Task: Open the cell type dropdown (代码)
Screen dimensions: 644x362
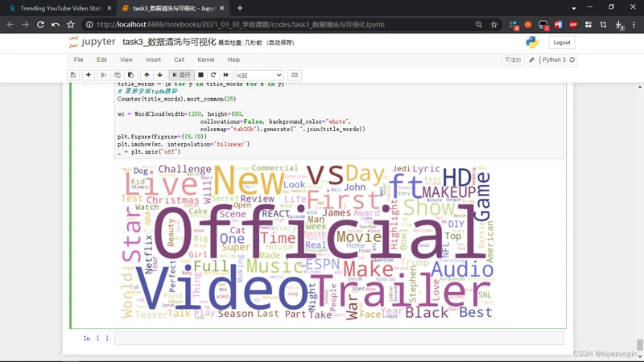Action: pos(258,76)
